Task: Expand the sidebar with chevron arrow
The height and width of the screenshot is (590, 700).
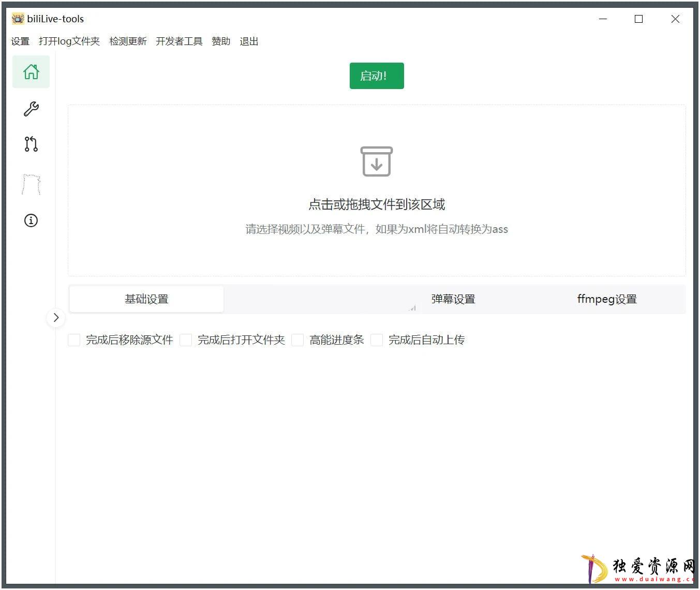Action: pos(56,318)
